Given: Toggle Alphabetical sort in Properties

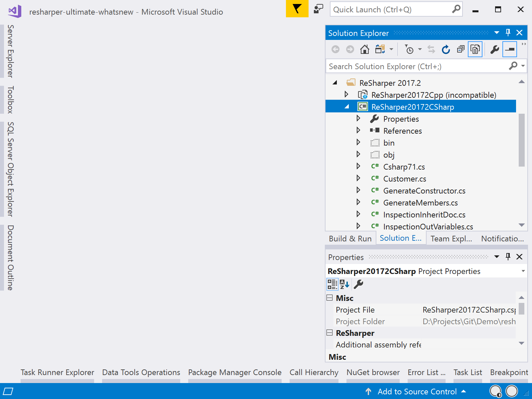Looking at the screenshot, I should 344,284.
